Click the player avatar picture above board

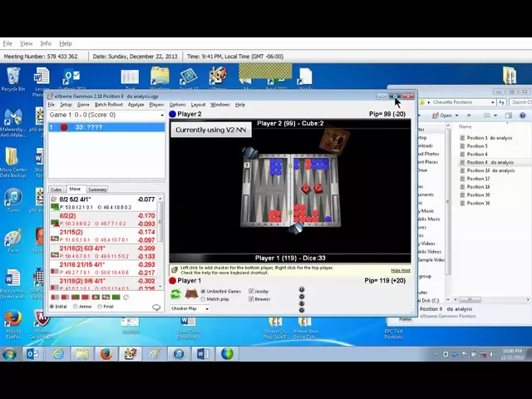tap(334, 140)
